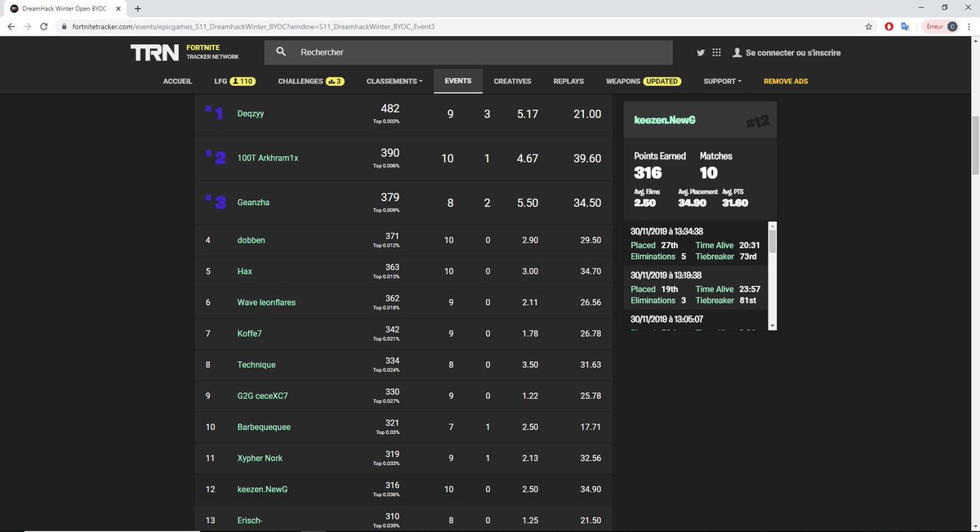Screen dimensions: 980x532
Task: Open Chrome's three-dot menu
Action: point(970,26)
